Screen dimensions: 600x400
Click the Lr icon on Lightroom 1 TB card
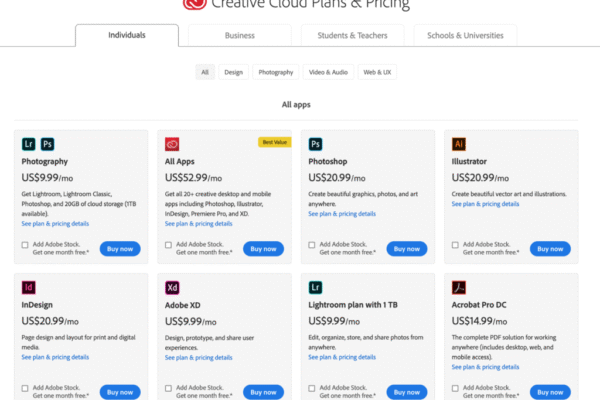point(315,287)
